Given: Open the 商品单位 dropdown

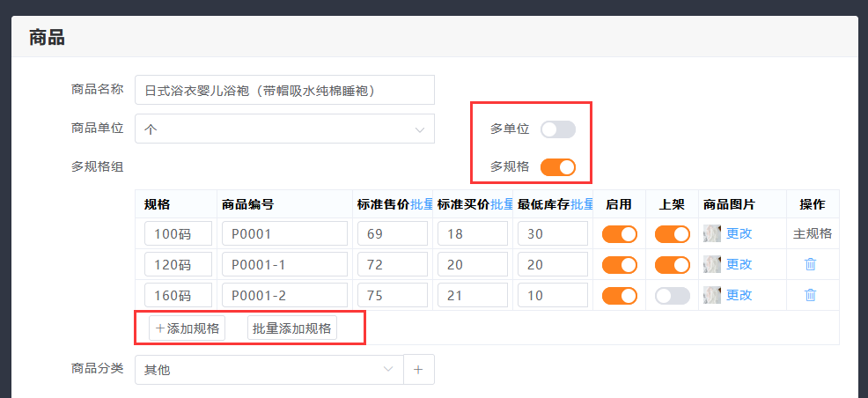Looking at the screenshot, I should point(284,129).
